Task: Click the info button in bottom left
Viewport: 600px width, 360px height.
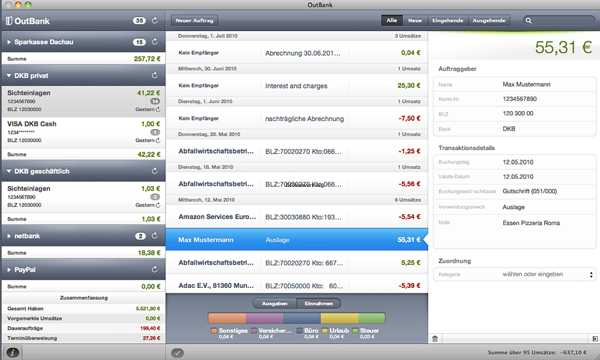Action: pos(13,352)
